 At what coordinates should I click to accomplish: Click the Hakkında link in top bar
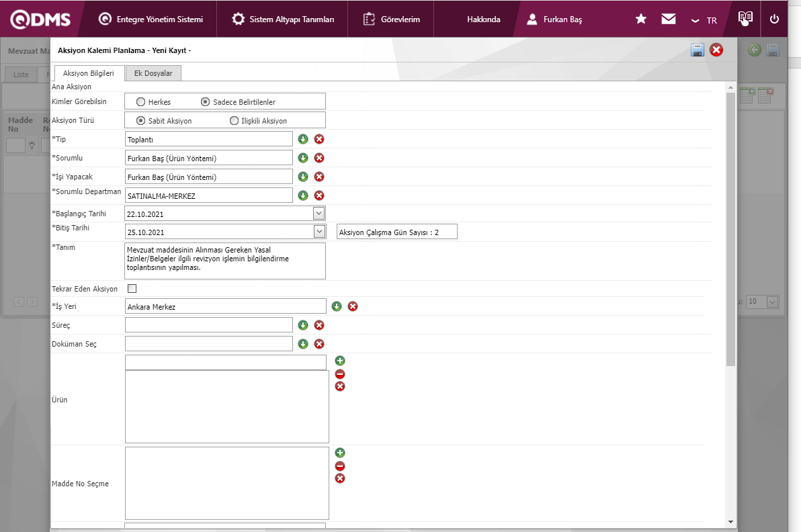(x=483, y=19)
